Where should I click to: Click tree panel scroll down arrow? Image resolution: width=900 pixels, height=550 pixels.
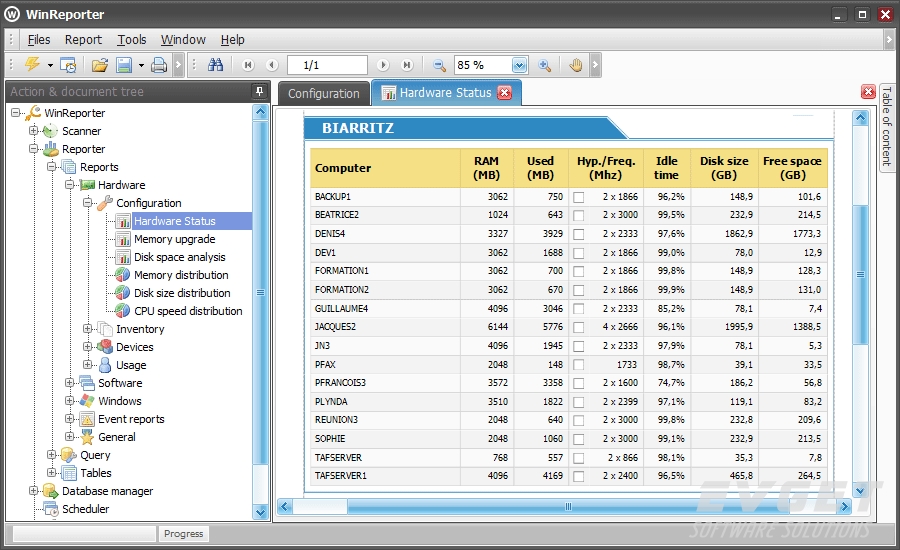point(261,512)
